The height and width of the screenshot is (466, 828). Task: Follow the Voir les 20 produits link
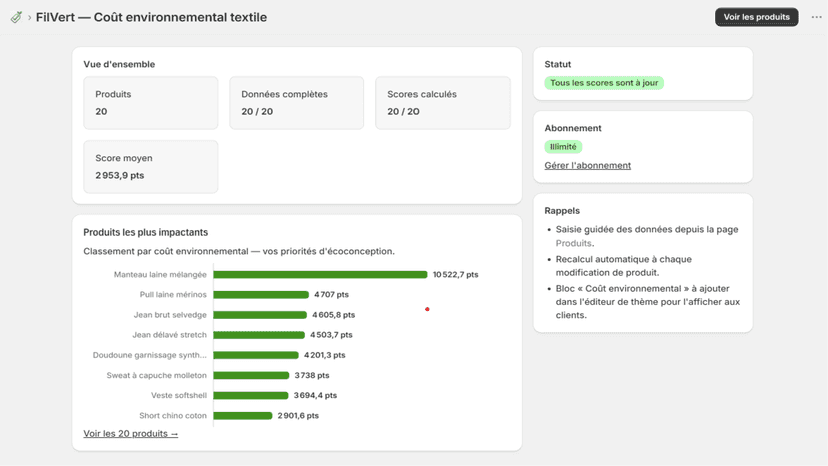130,433
